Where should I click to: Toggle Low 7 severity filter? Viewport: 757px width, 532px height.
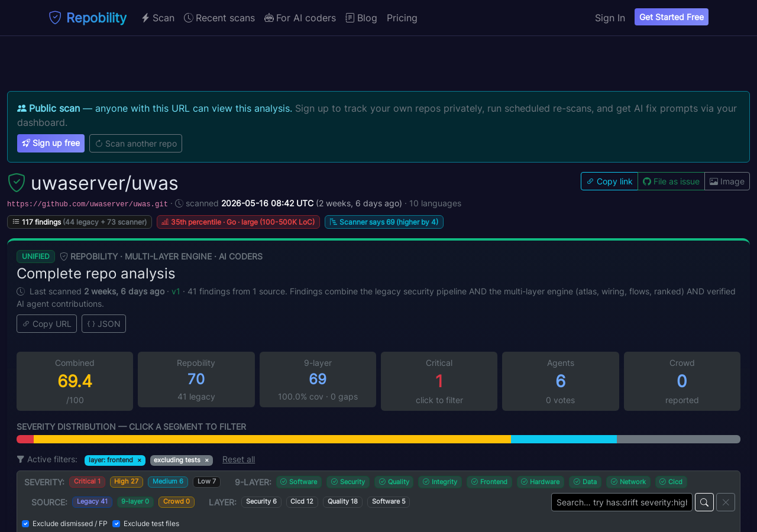206,482
